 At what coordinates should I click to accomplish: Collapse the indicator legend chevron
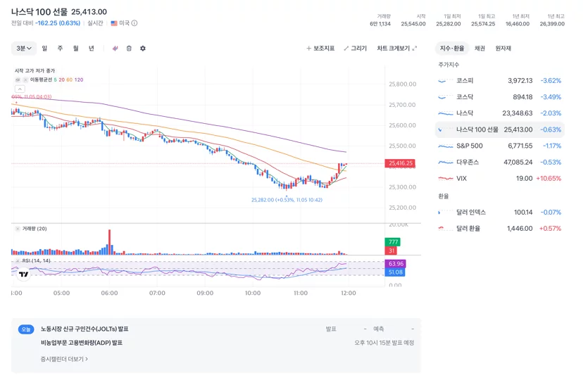coord(20,89)
